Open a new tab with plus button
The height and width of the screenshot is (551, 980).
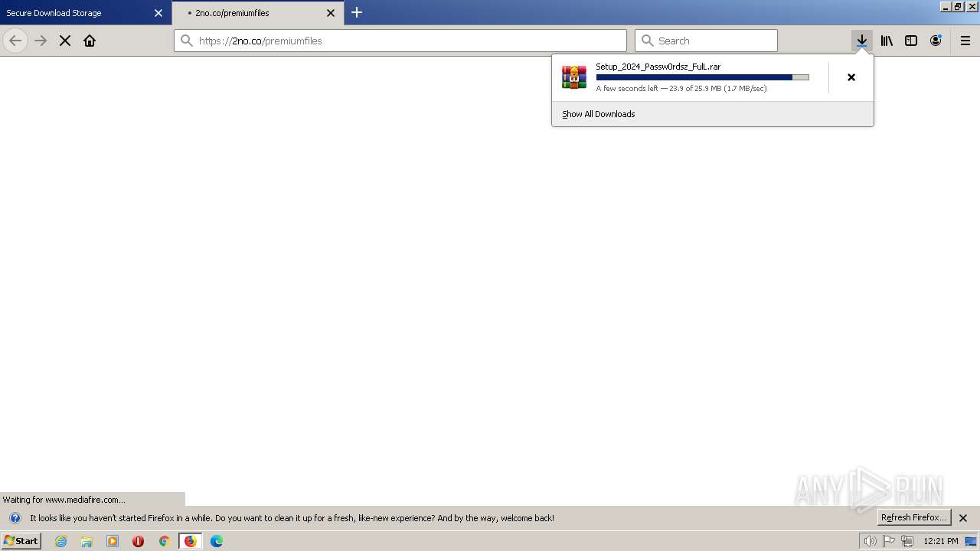(x=357, y=12)
